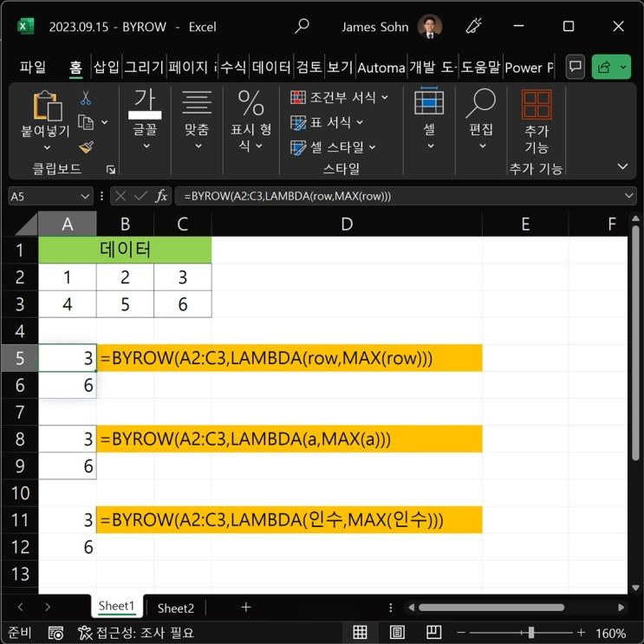This screenshot has height=644, width=644.
Task: Open the comments speech bubble button
Action: pos(576,67)
